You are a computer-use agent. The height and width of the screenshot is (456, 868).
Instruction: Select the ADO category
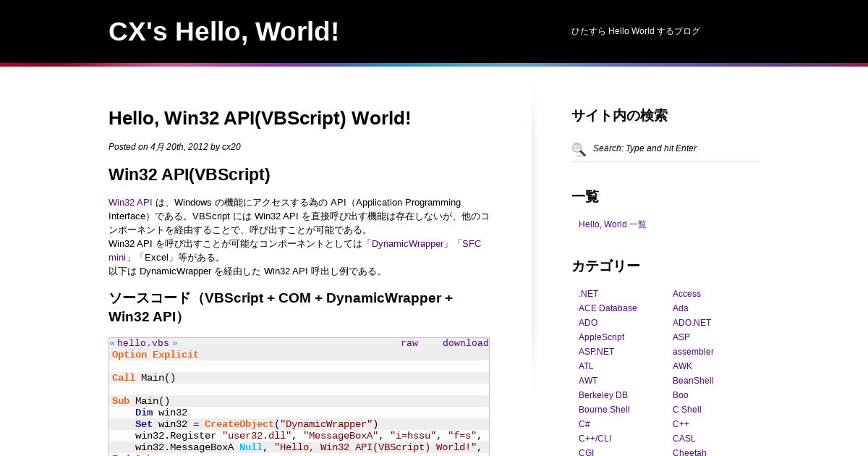[x=588, y=323]
